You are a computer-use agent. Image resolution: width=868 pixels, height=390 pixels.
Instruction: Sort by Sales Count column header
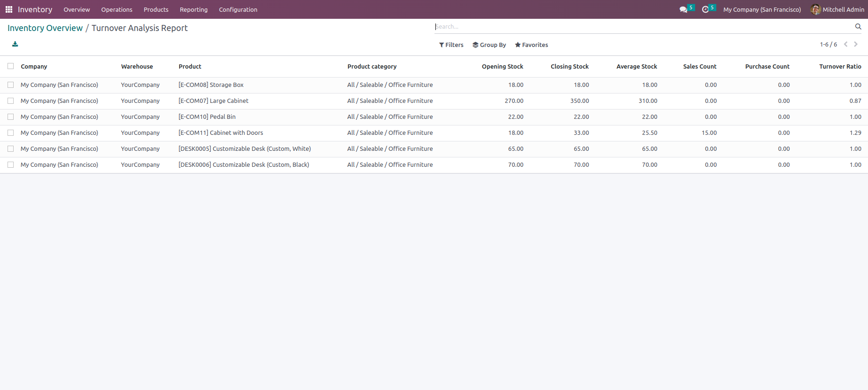click(x=700, y=67)
